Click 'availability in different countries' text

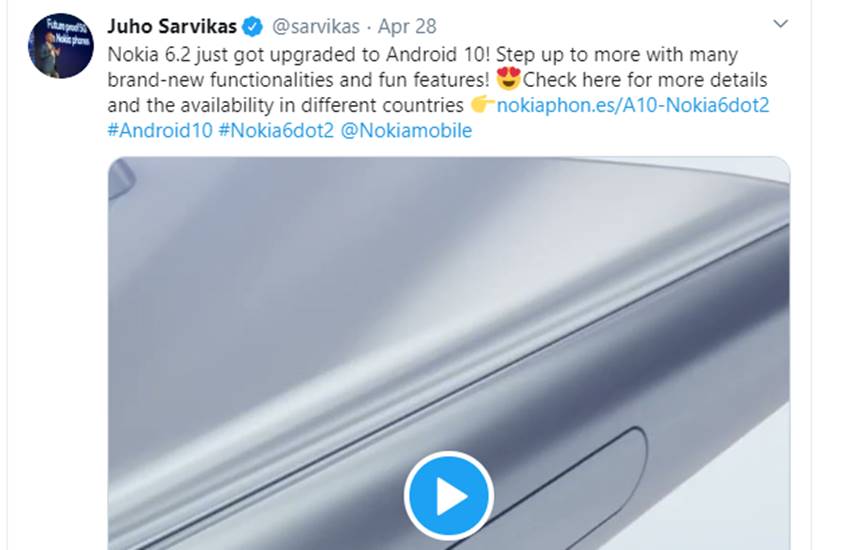coord(322,105)
